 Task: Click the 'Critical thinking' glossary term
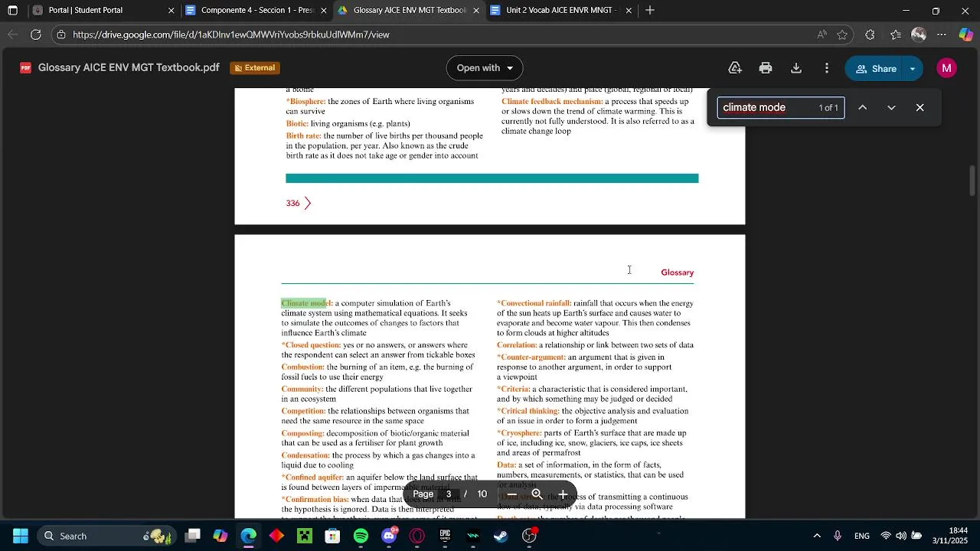pos(528,411)
